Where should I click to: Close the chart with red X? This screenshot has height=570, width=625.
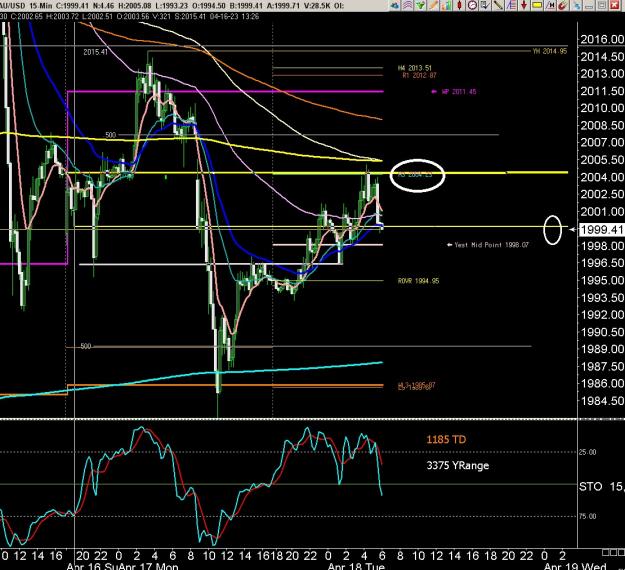point(615,6)
